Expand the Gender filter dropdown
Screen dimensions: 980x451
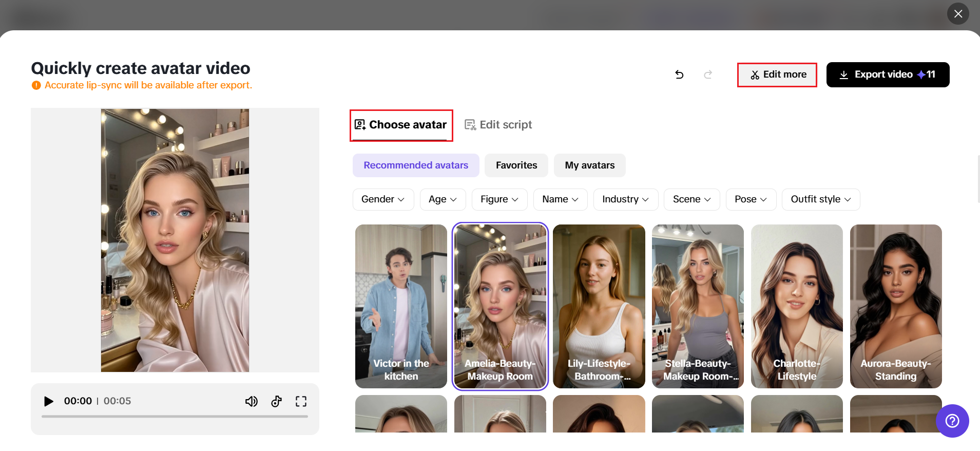(x=383, y=199)
